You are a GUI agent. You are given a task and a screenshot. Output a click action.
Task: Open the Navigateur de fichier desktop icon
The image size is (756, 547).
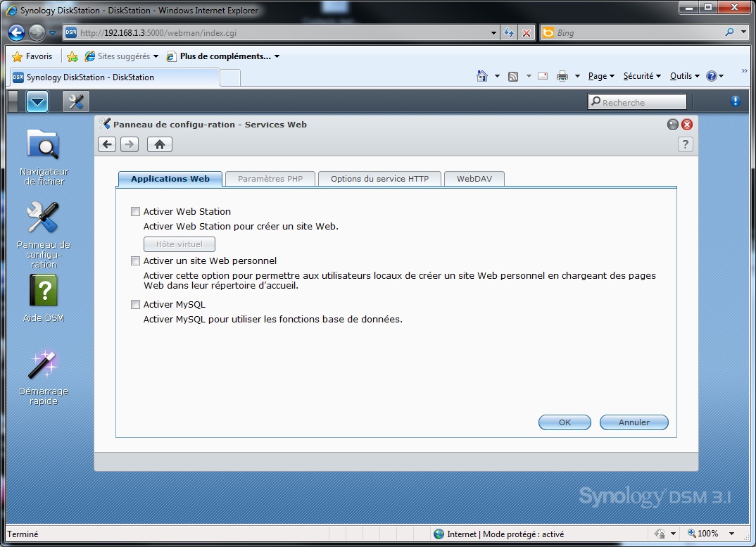tap(44, 157)
